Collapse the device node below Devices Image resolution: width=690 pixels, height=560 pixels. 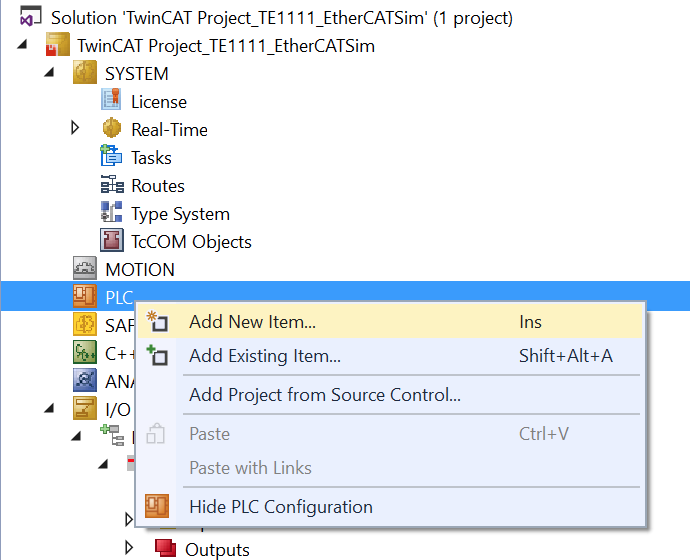[x=103, y=464]
